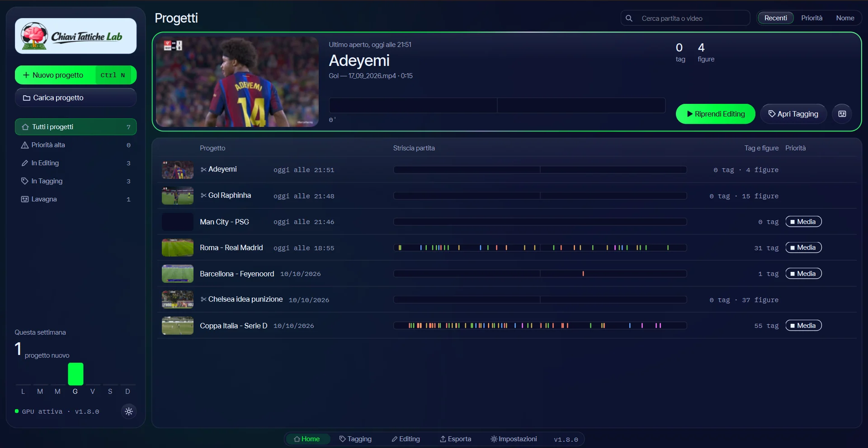
Task: Filter projects In Tagging
Action: coord(75,181)
